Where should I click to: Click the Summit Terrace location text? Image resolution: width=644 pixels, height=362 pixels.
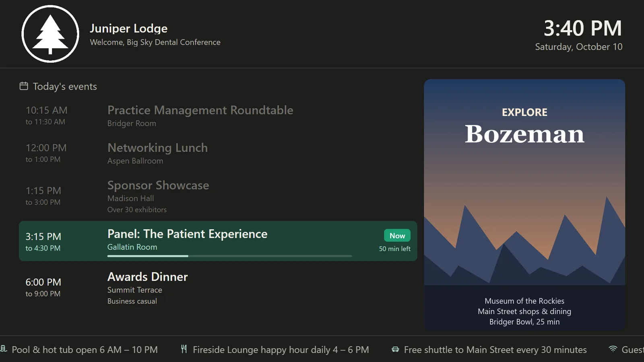pyautogui.click(x=134, y=290)
